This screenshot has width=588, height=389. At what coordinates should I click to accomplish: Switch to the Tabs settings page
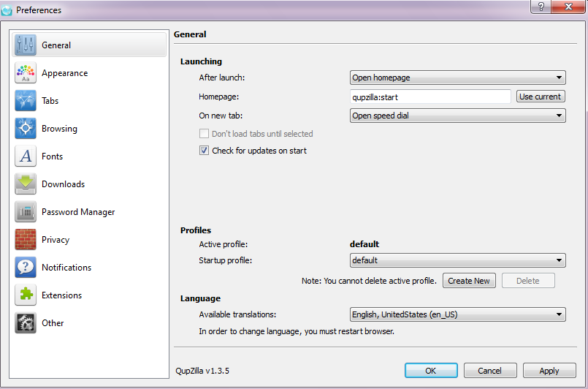click(x=89, y=101)
